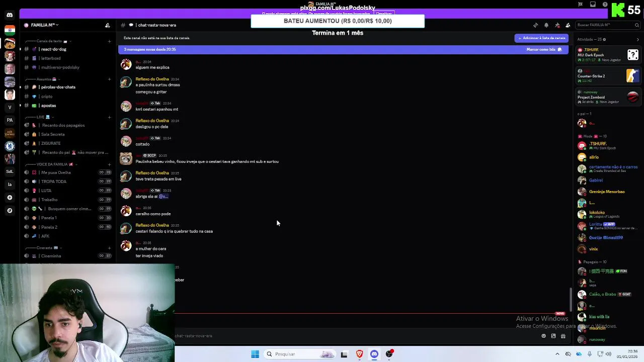Open Discord direct messages home icon
This screenshot has height=362, width=644.
[10, 15]
